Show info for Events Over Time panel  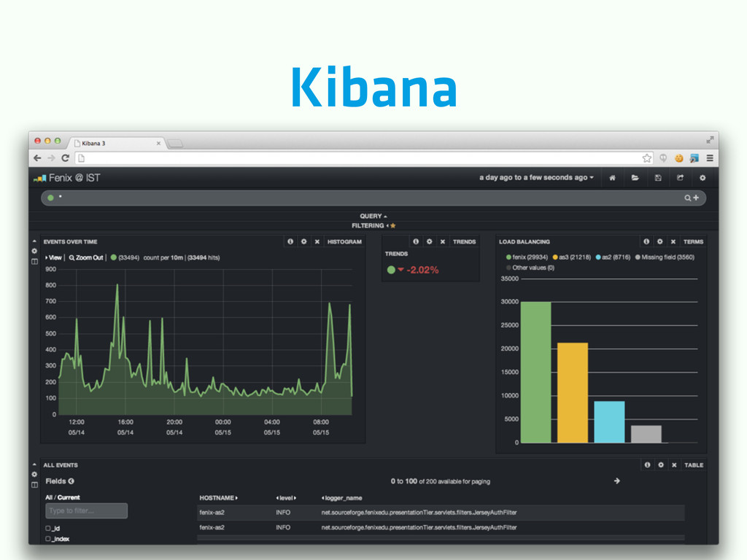point(290,241)
